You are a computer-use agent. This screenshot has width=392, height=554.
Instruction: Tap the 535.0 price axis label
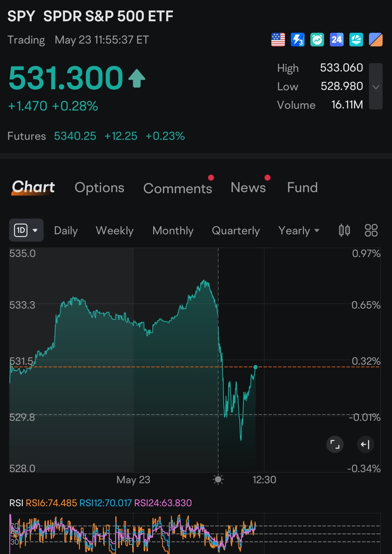click(22, 253)
